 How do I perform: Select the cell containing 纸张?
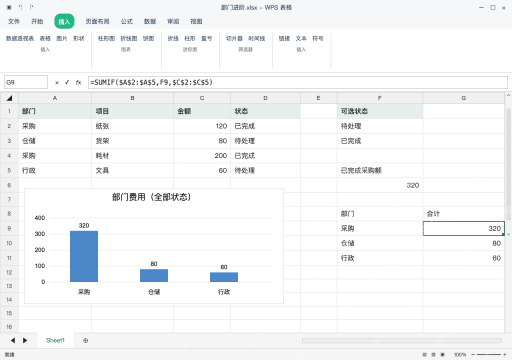[x=132, y=126]
